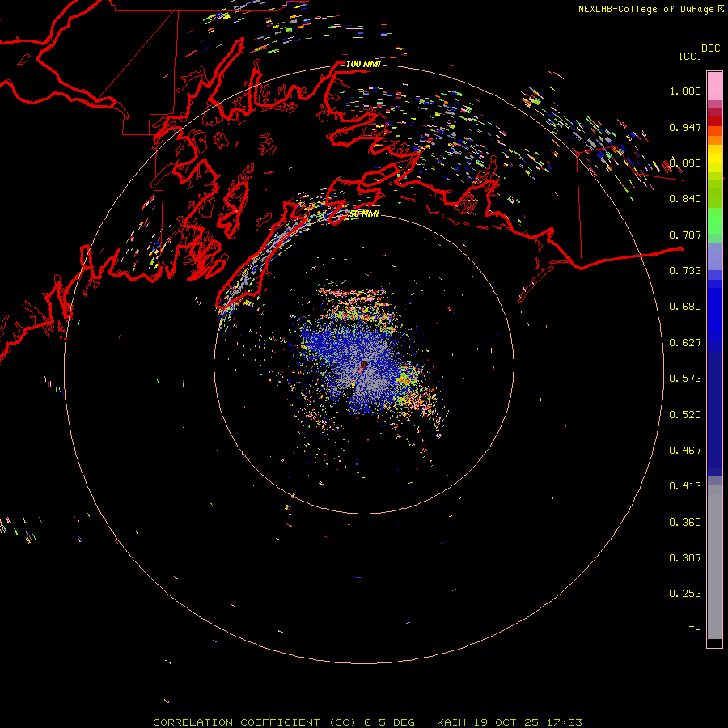The height and width of the screenshot is (728, 728).
Task: Click the [CC] legend units label
Action: 690,56
